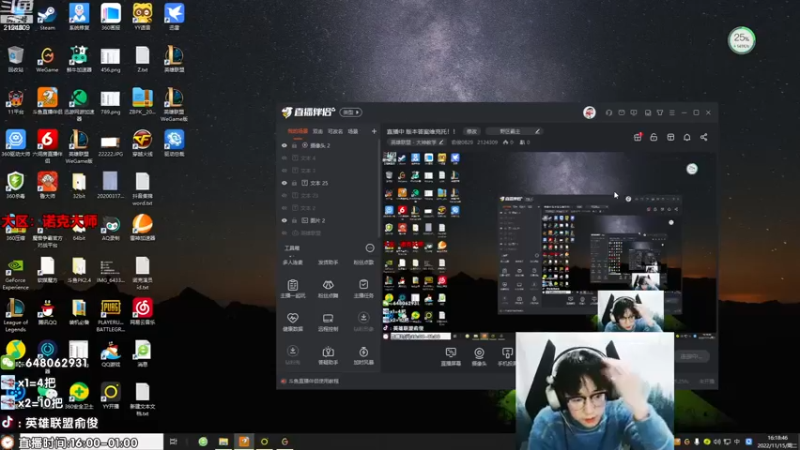Open the 主播任务 tool
The width and height of the screenshot is (800, 450).
363,288
